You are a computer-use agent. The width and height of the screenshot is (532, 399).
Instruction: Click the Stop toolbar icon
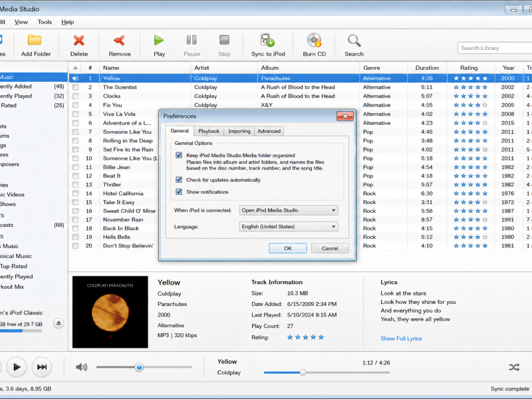click(224, 40)
